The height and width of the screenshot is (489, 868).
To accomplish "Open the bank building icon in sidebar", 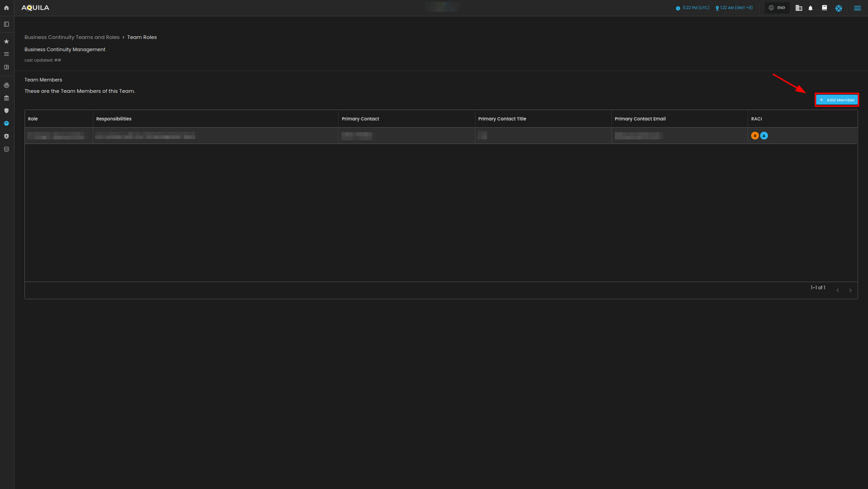I will [x=6, y=98].
